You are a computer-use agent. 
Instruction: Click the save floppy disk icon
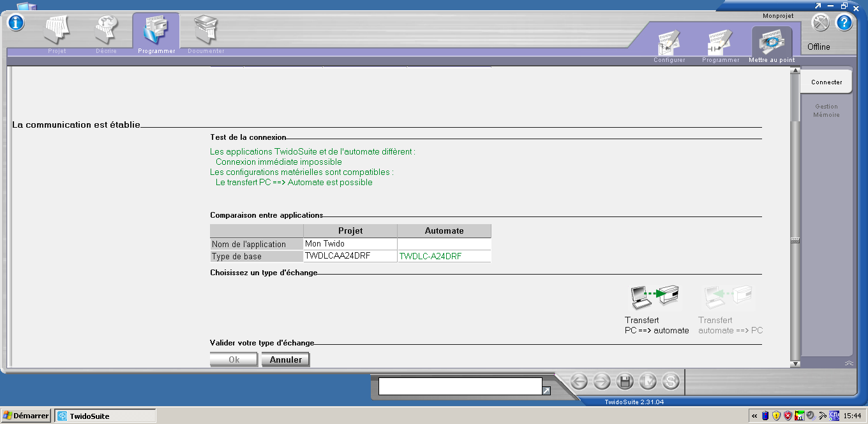click(625, 382)
